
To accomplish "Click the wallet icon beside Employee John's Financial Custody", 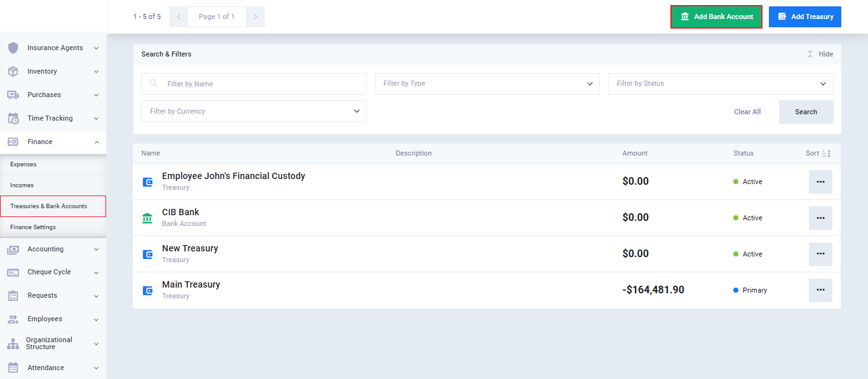I will pos(147,182).
